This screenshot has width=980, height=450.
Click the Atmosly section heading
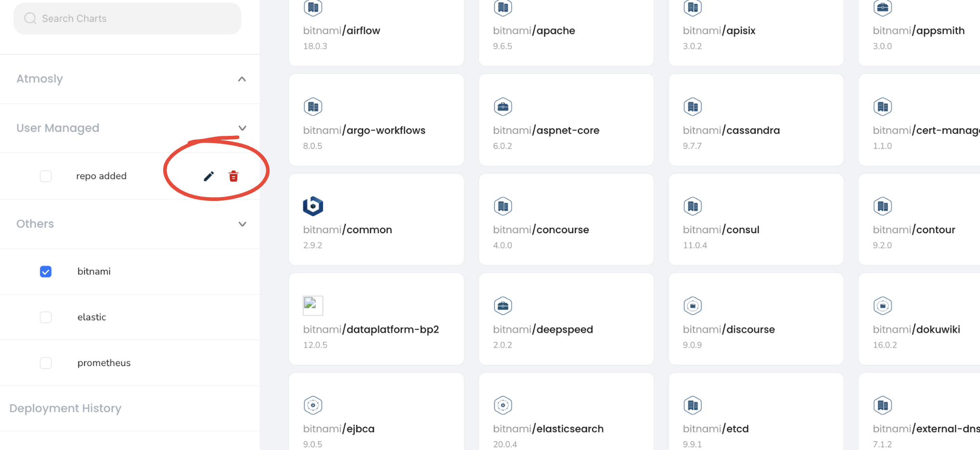point(39,79)
